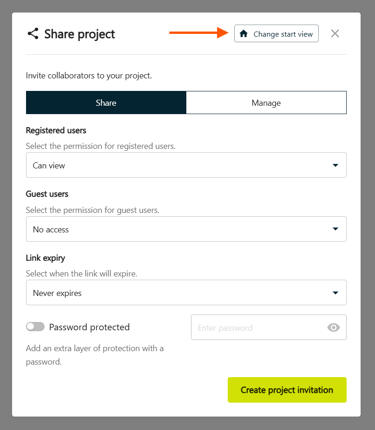Click the Share project heading
Screen dimensions: 375x430
(80, 34)
